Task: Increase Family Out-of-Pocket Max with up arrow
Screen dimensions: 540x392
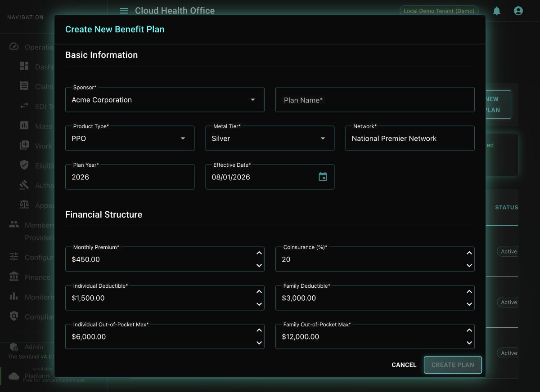Action: click(469, 330)
